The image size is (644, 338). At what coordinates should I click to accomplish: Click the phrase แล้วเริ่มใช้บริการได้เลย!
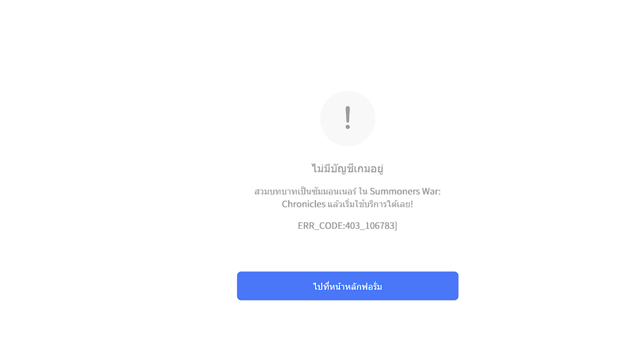370,204
